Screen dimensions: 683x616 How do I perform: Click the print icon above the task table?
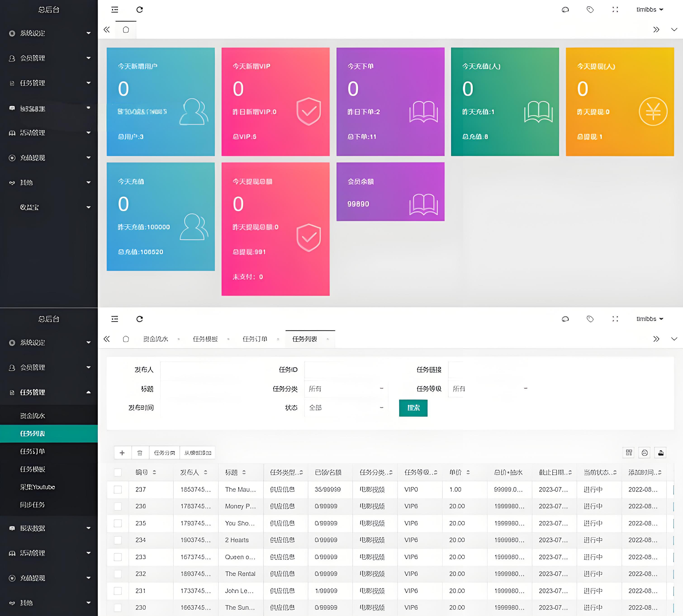[x=661, y=453]
